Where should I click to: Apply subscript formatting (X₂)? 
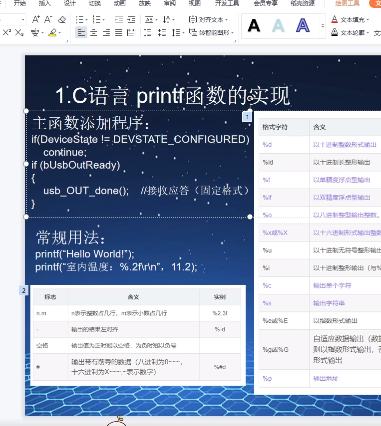(19, 33)
